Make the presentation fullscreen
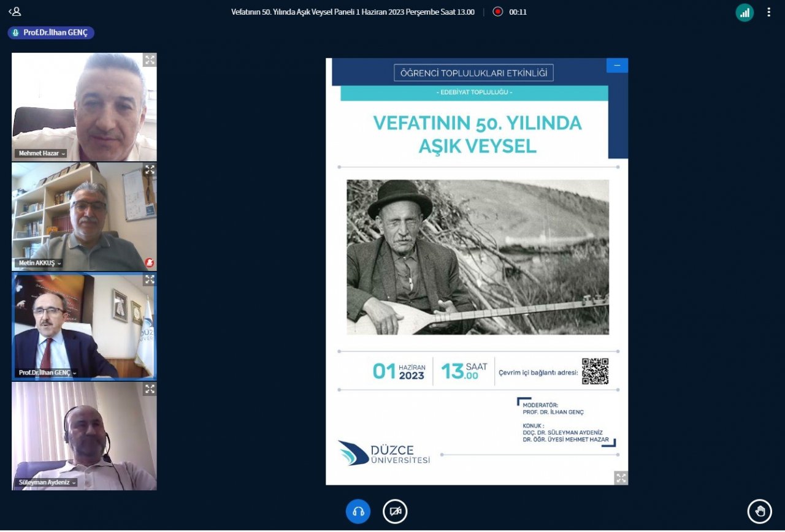 click(621, 478)
